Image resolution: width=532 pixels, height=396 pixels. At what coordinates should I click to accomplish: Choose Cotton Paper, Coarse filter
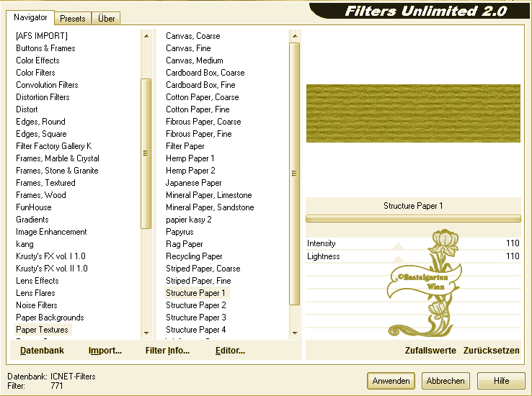[203, 97]
